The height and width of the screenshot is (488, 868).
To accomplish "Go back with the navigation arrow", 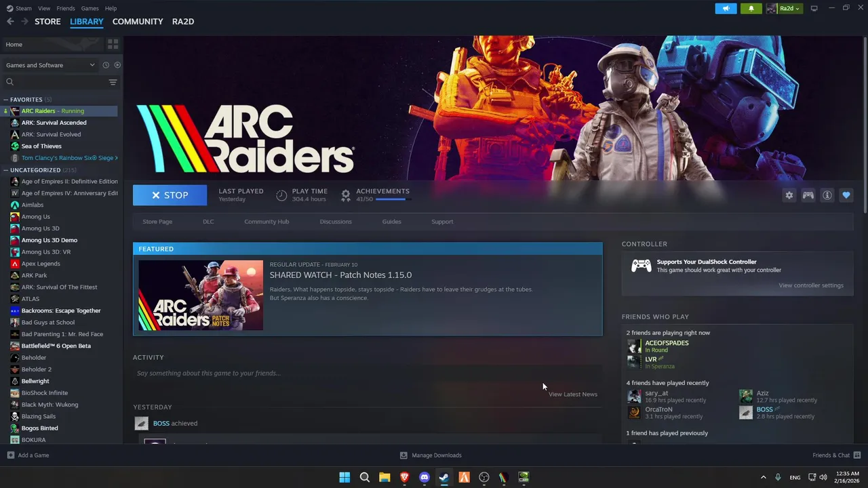I will [x=10, y=22].
